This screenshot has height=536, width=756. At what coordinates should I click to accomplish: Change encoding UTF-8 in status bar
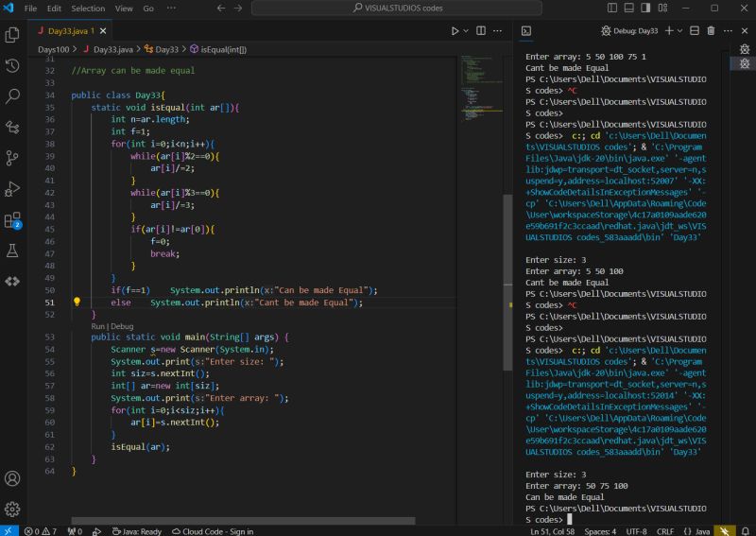pos(636,531)
